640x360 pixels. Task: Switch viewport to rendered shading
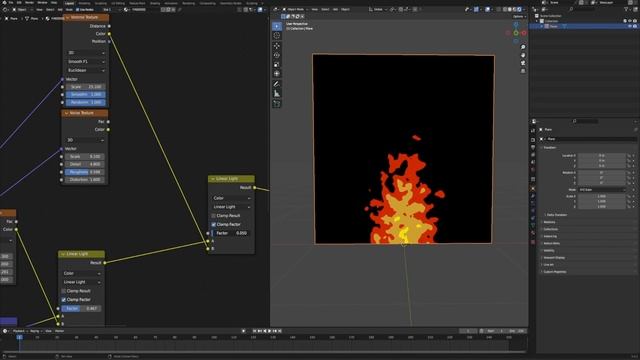(520, 9)
